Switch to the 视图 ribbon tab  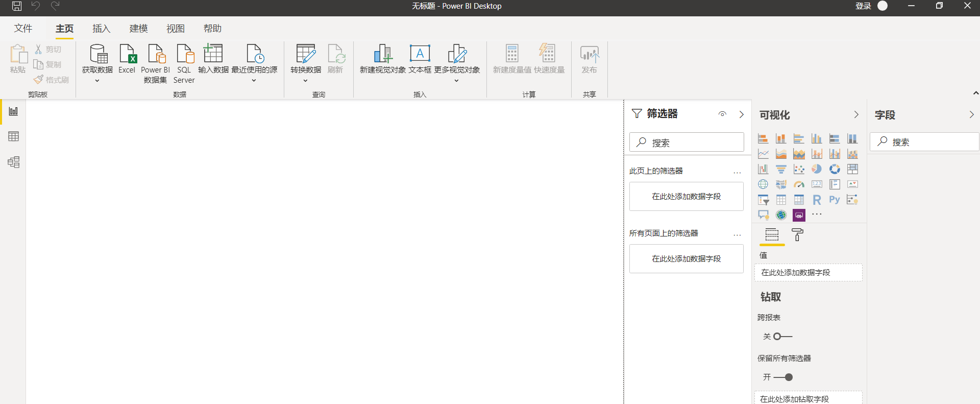tap(176, 29)
